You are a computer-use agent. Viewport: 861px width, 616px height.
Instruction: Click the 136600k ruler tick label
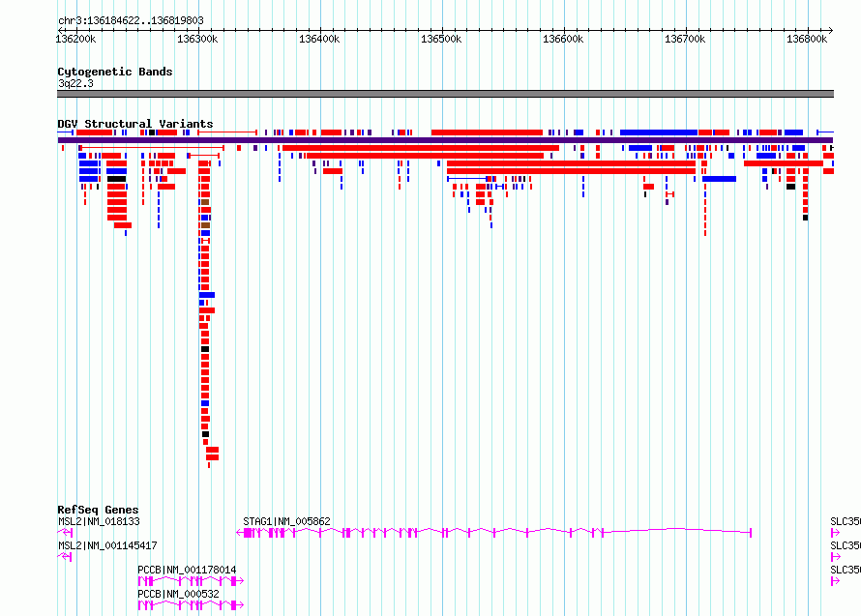pyautogui.click(x=563, y=39)
